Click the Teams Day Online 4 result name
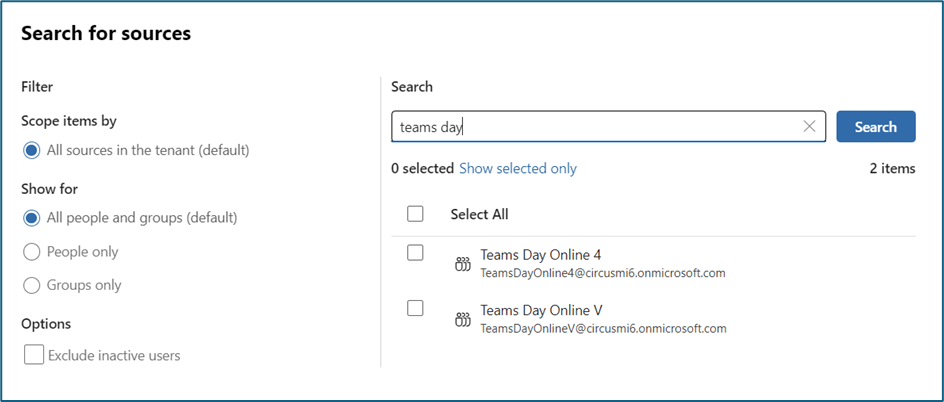Viewport: 944px width, 402px height. click(x=540, y=255)
